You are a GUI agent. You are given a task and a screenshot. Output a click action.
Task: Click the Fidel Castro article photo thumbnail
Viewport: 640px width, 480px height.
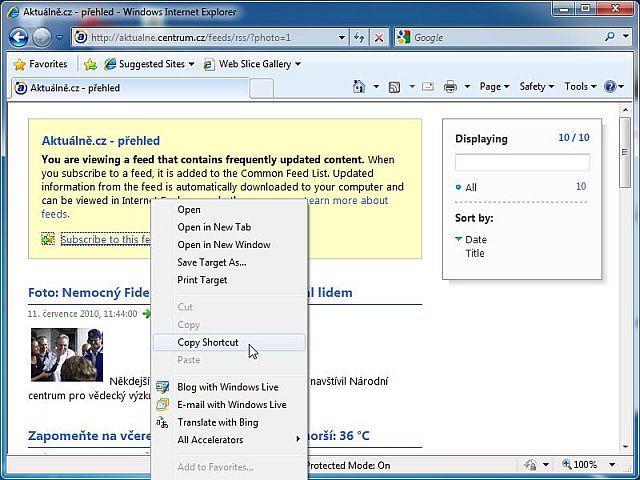coord(67,355)
